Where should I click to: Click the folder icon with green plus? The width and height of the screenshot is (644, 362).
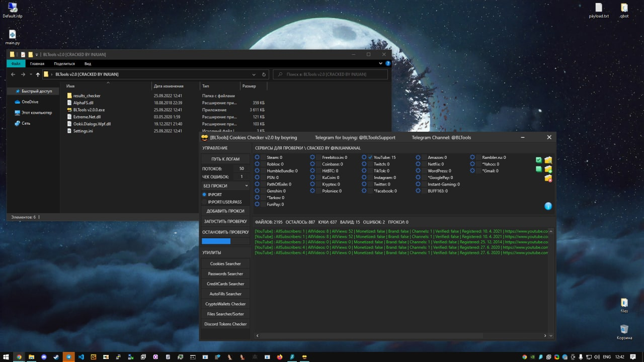point(548,169)
